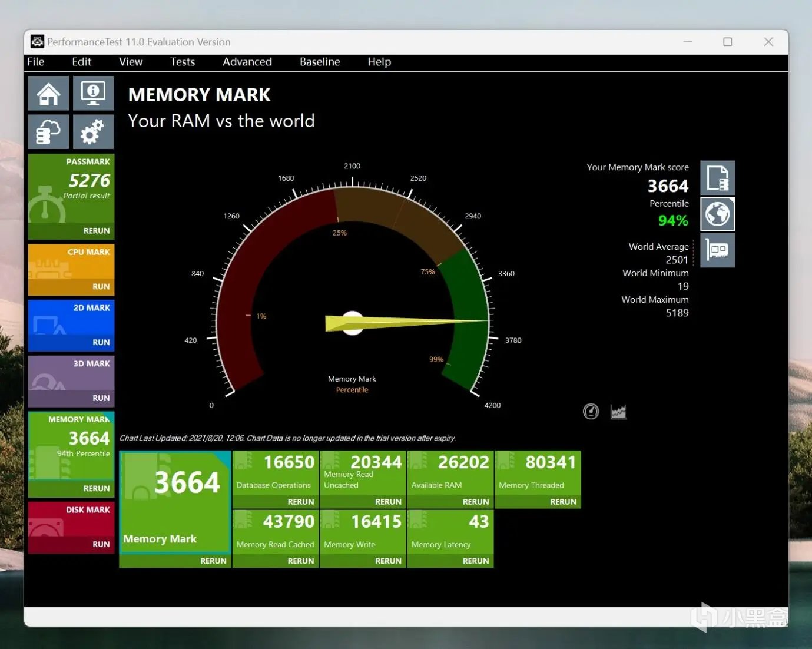
Task: Click the Memory Latency score 43
Action: click(x=479, y=522)
